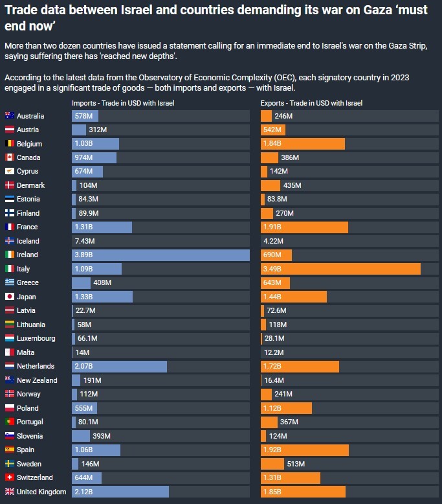Image resolution: width=442 pixels, height=504 pixels.
Task: Click the Canada flag icon
Action: (9, 157)
